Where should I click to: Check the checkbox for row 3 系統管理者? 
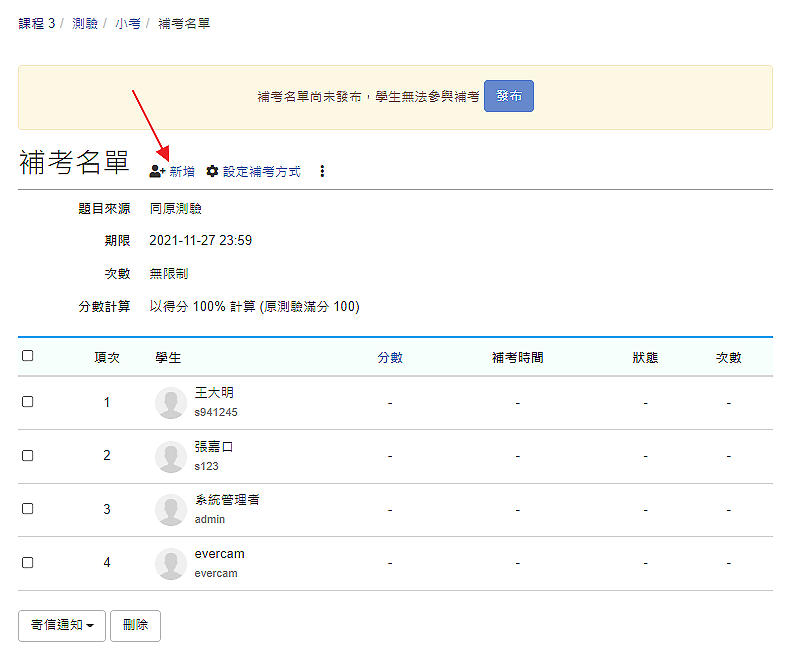[x=28, y=509]
